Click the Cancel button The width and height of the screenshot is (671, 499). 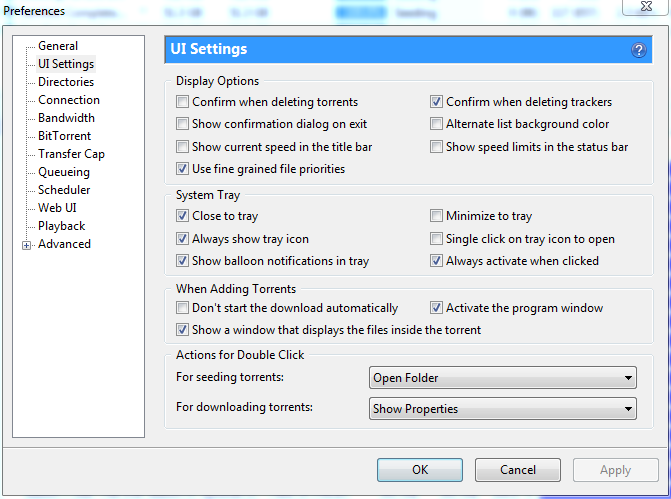coord(517,470)
